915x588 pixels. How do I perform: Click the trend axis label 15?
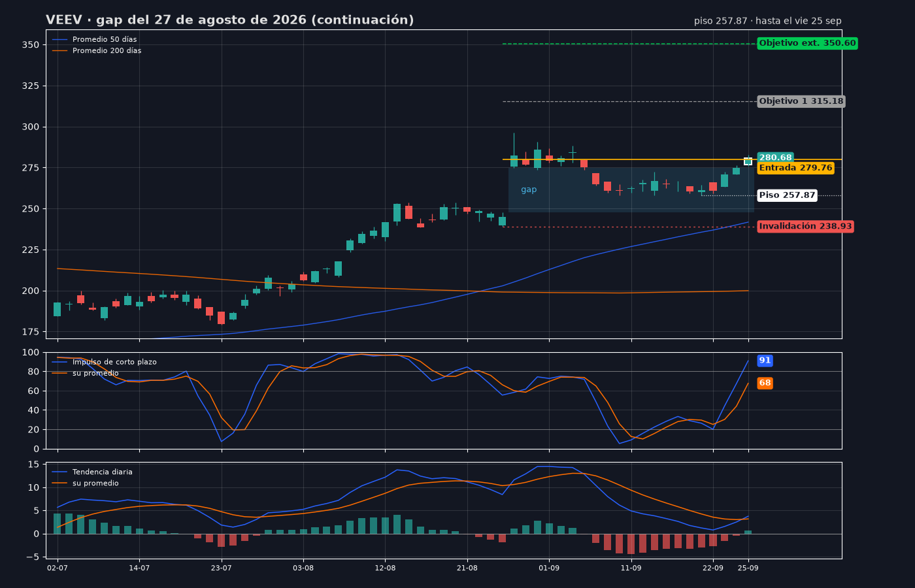(33, 465)
